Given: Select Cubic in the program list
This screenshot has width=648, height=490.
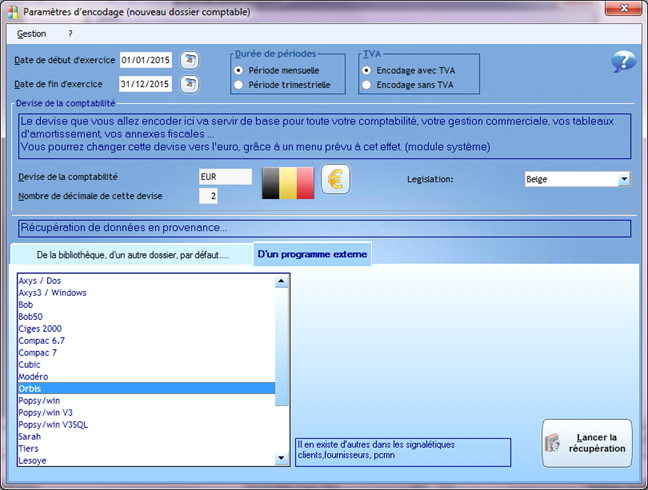Looking at the screenshot, I should pyautogui.click(x=147, y=364).
